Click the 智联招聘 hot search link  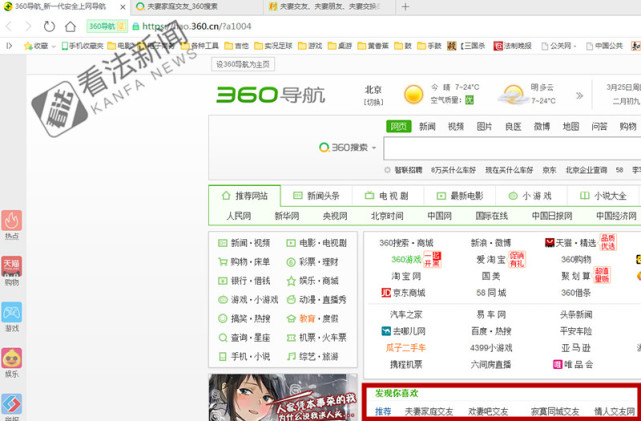point(408,170)
